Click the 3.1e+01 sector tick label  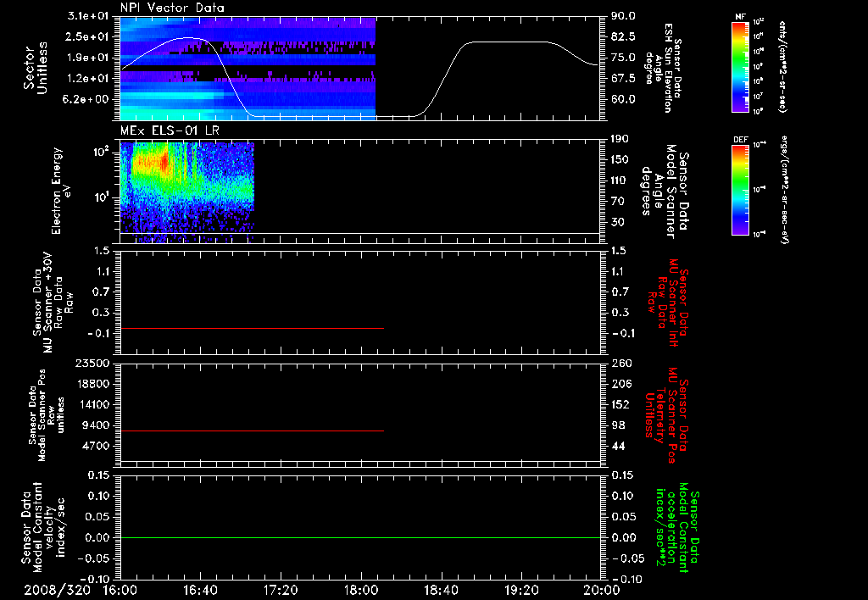tap(88, 16)
